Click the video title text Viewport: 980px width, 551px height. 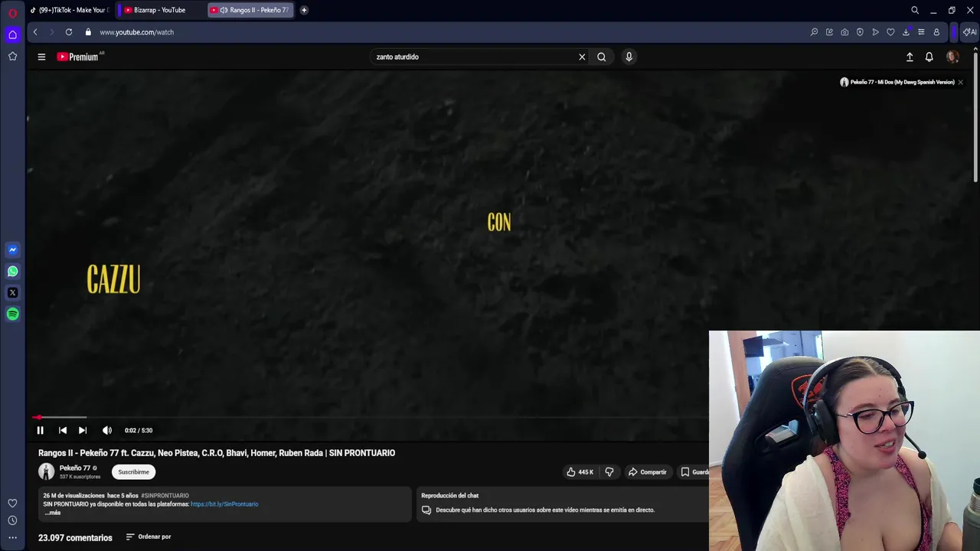pos(217,453)
